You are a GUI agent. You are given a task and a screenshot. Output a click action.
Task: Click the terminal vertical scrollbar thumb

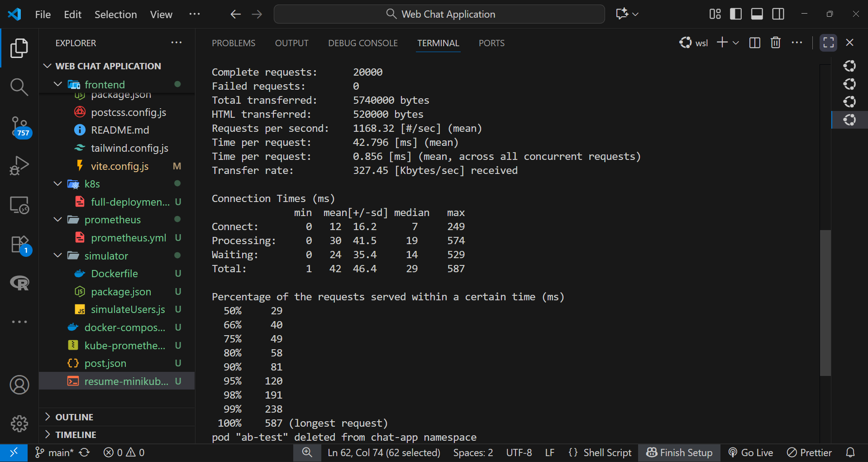point(825,303)
